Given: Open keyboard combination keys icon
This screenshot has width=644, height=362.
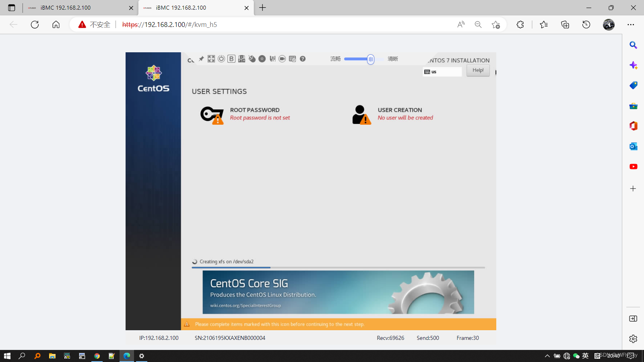Looking at the screenshot, I should point(242,59).
